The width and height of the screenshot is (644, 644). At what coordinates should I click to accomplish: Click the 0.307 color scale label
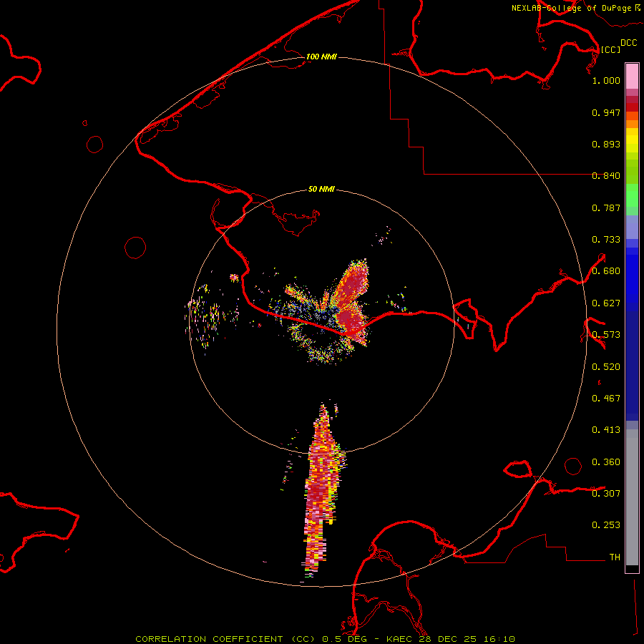point(606,494)
